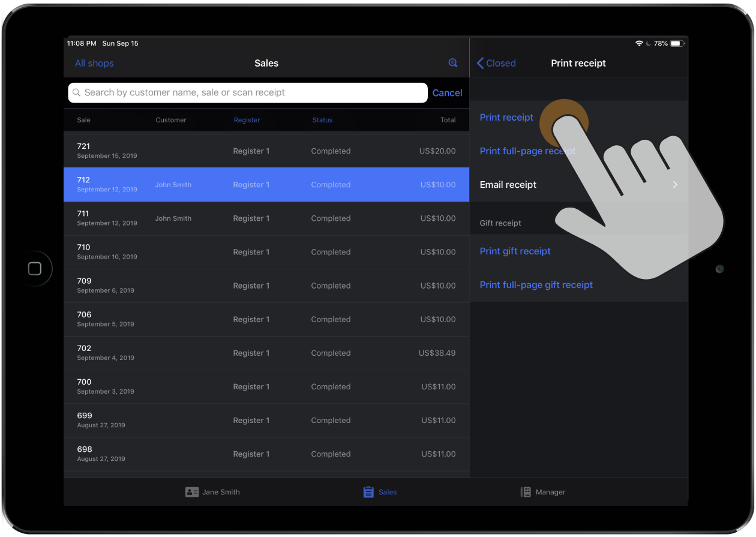
Task: Sort sales by Status column header
Action: (322, 120)
